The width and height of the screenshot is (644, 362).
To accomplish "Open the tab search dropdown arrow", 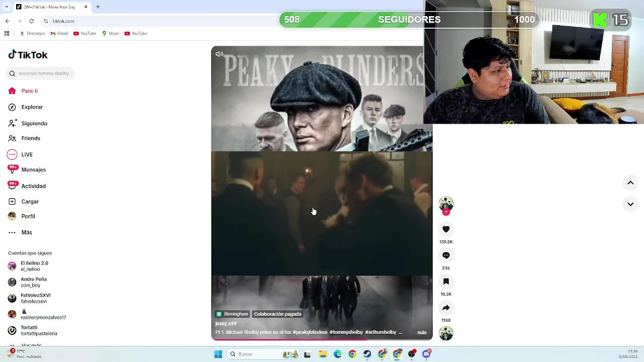I will point(6,7).
